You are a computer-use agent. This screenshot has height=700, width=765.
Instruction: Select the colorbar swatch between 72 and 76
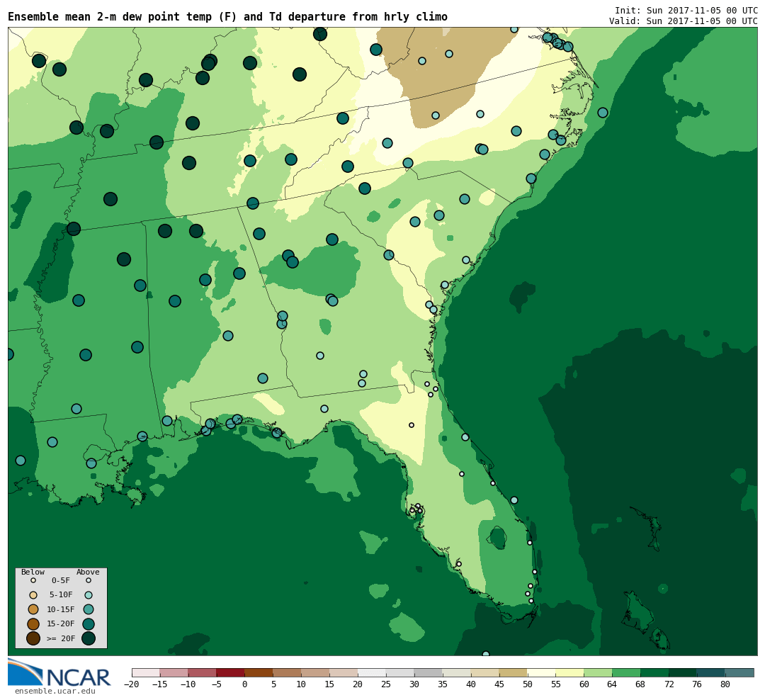pos(682,672)
